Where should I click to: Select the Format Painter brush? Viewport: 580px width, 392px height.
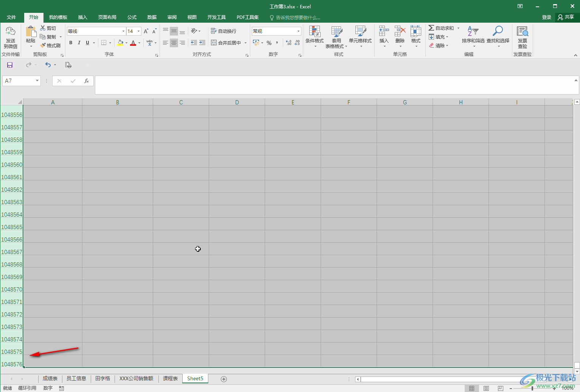click(x=43, y=45)
